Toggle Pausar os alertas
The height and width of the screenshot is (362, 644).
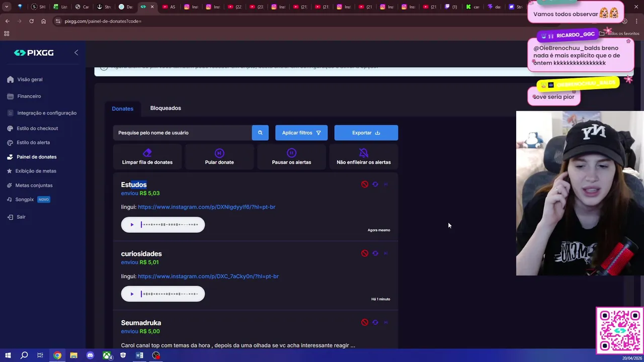[x=291, y=157]
